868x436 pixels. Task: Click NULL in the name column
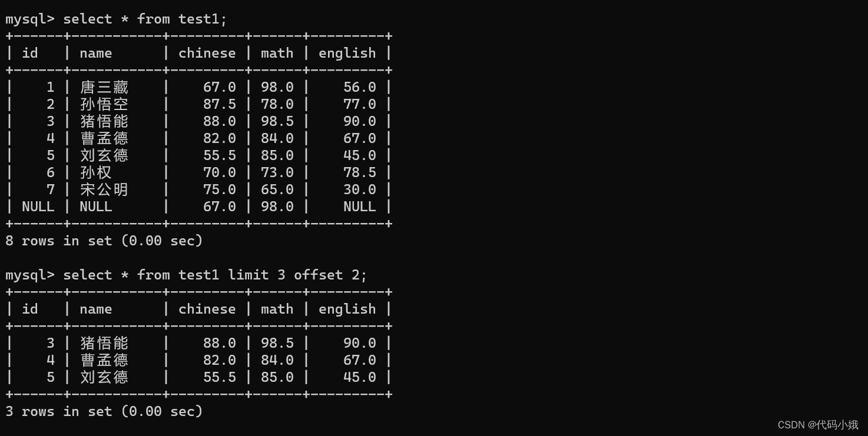coord(95,207)
